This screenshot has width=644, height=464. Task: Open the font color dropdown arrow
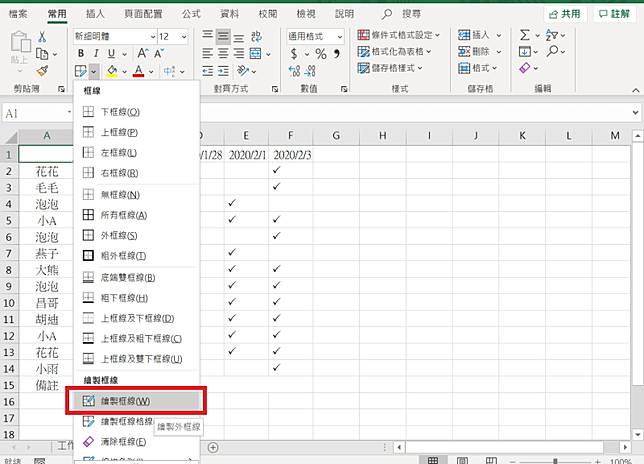pyautogui.click(x=151, y=72)
